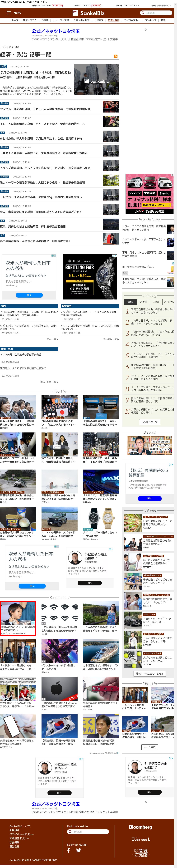Click the magnifier icon in header search
Screen dimensions: 177x868
click(143, 13)
